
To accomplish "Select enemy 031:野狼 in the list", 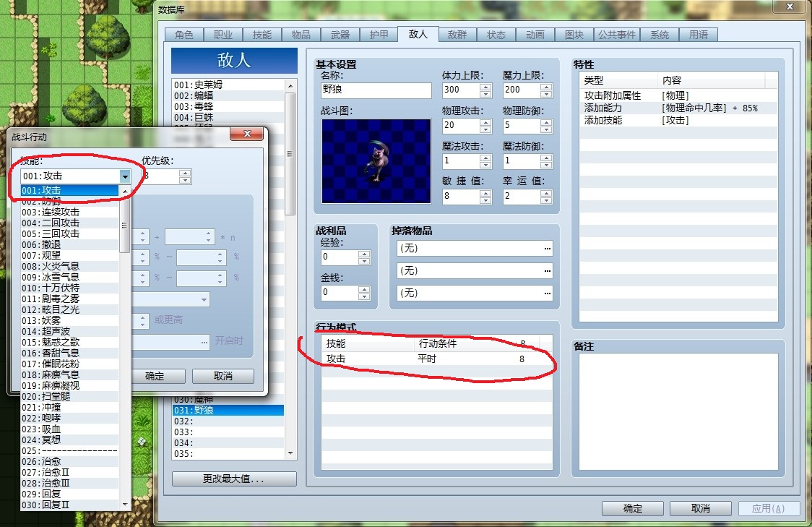I will point(228,411).
